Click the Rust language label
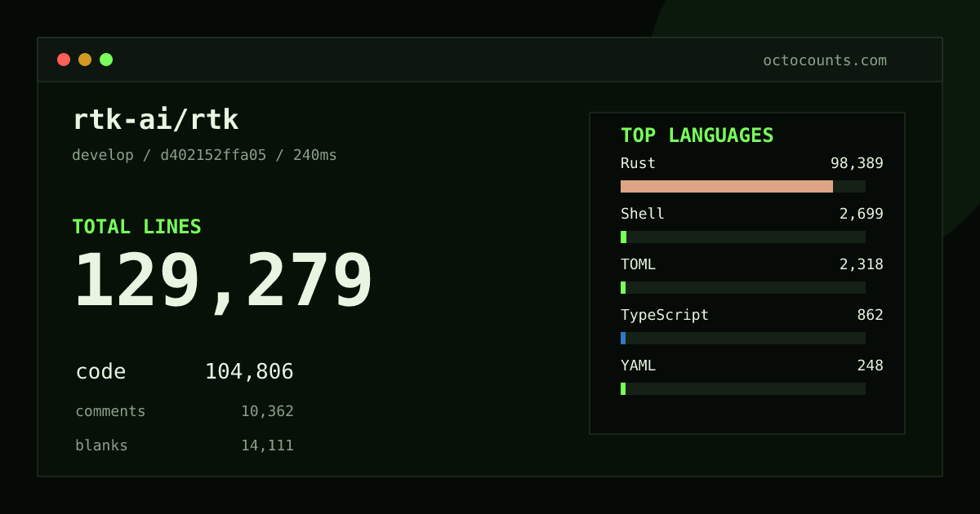The height and width of the screenshot is (514, 980). click(x=638, y=163)
